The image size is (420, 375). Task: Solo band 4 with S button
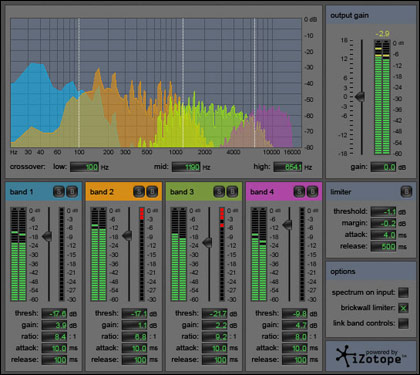(x=299, y=192)
